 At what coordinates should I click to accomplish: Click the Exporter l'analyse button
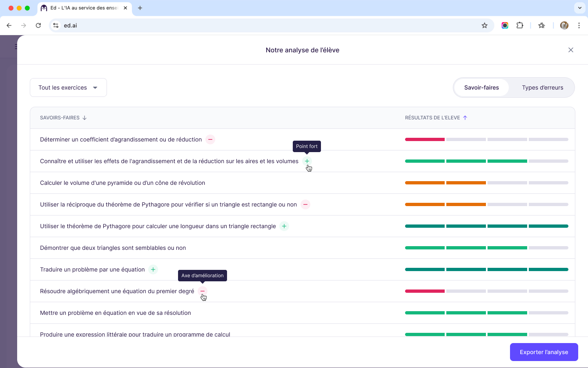(x=544, y=352)
